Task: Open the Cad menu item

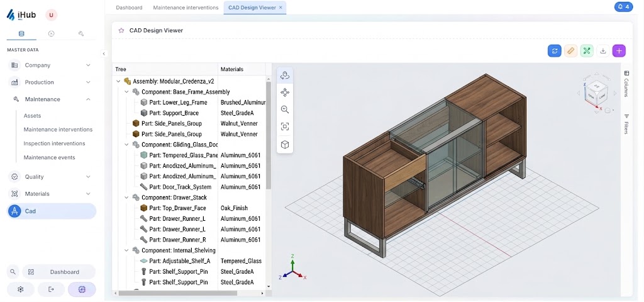Action: 52,211
